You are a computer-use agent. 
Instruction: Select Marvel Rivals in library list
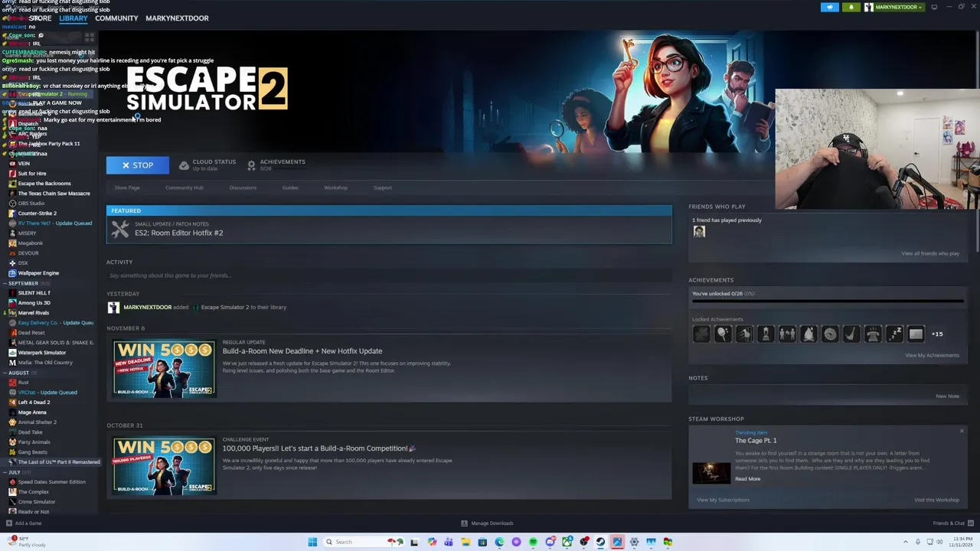click(x=33, y=313)
